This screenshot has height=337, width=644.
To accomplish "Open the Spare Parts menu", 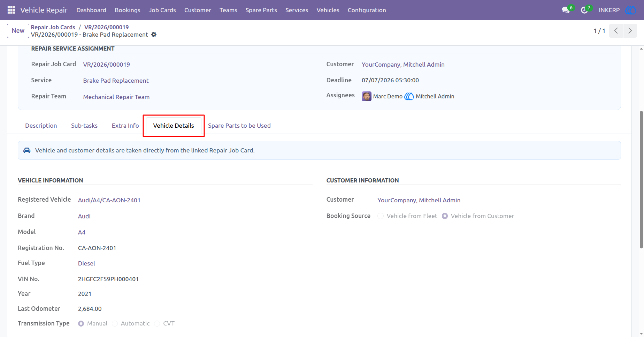I will pyautogui.click(x=261, y=10).
